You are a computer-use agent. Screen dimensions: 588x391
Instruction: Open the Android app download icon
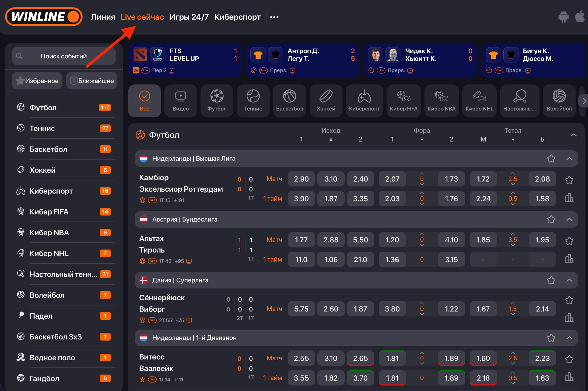563,17
